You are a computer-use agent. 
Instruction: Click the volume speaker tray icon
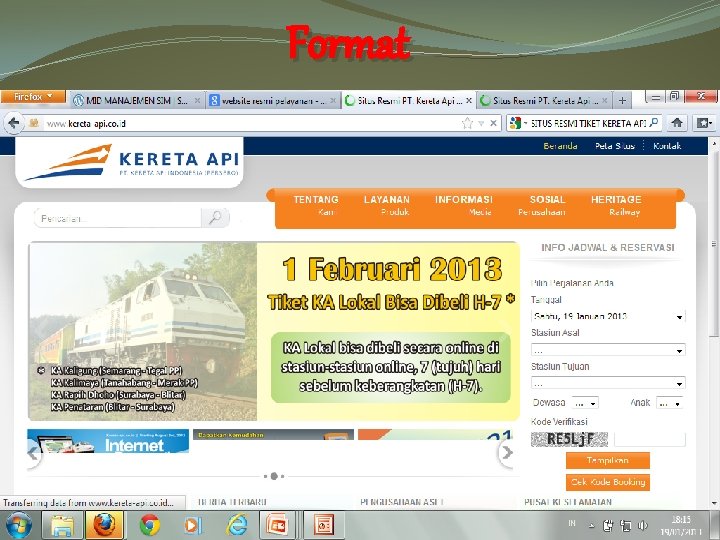[642, 525]
